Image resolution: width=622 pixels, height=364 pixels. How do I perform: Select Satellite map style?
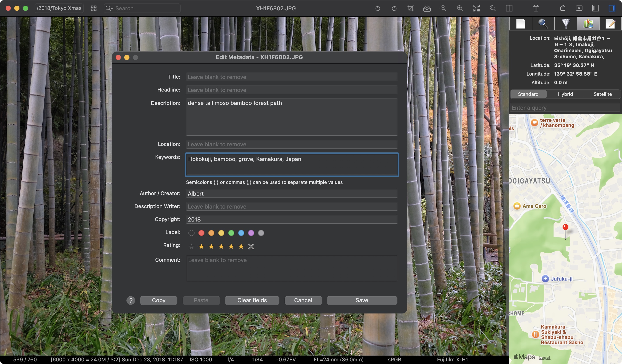pos(603,94)
